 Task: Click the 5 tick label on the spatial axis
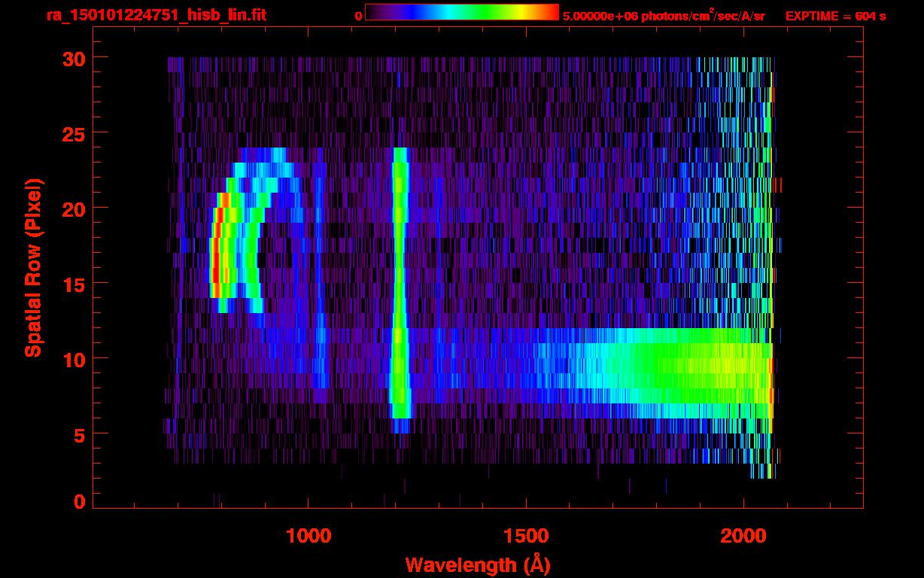pos(78,434)
